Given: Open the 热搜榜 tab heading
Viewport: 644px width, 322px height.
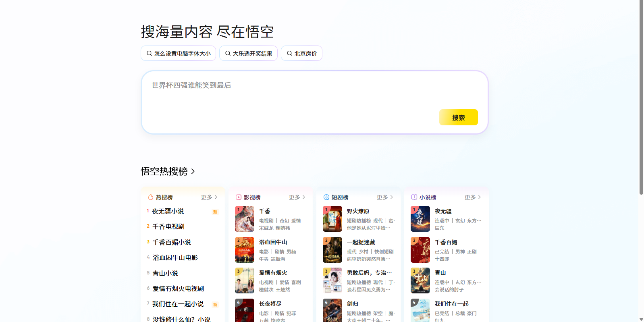Looking at the screenshot, I should [164, 197].
